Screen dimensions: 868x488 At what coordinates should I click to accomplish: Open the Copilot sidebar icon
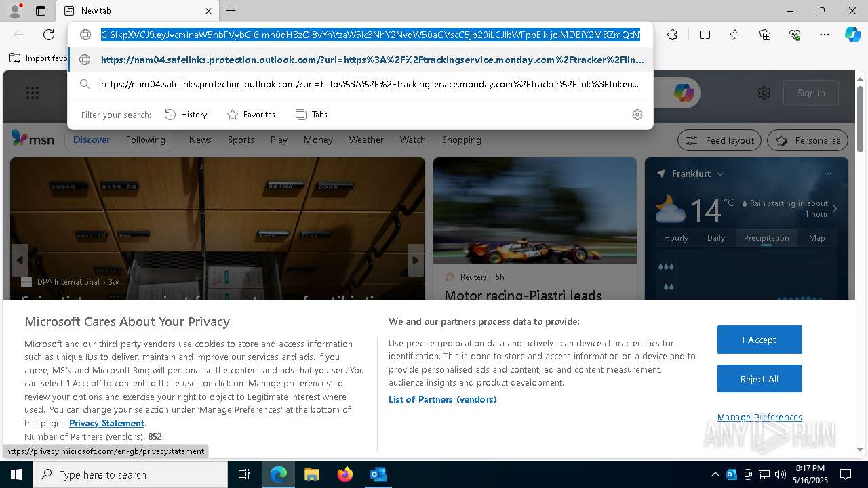pyautogui.click(x=852, y=35)
